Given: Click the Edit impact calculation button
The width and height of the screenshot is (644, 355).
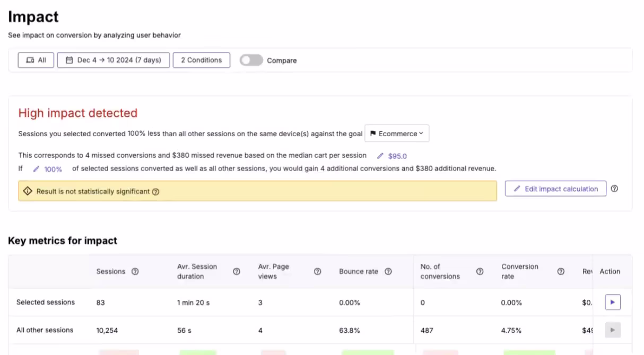Looking at the screenshot, I should point(555,189).
